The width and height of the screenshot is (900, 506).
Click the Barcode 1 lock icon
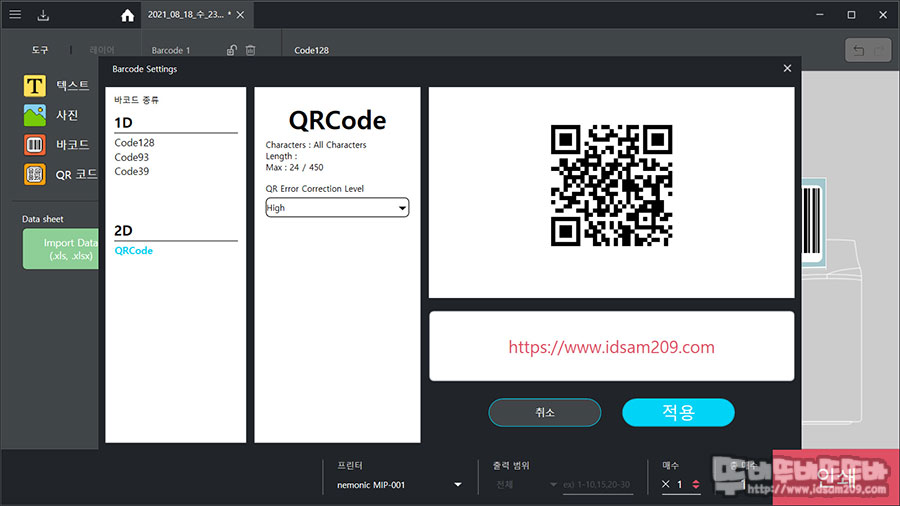coord(231,50)
